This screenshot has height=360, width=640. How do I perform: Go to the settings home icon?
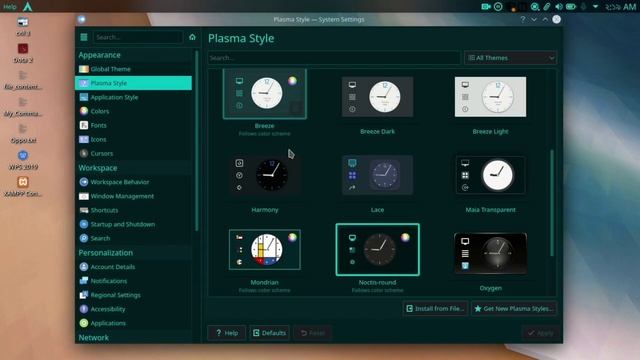point(192,37)
